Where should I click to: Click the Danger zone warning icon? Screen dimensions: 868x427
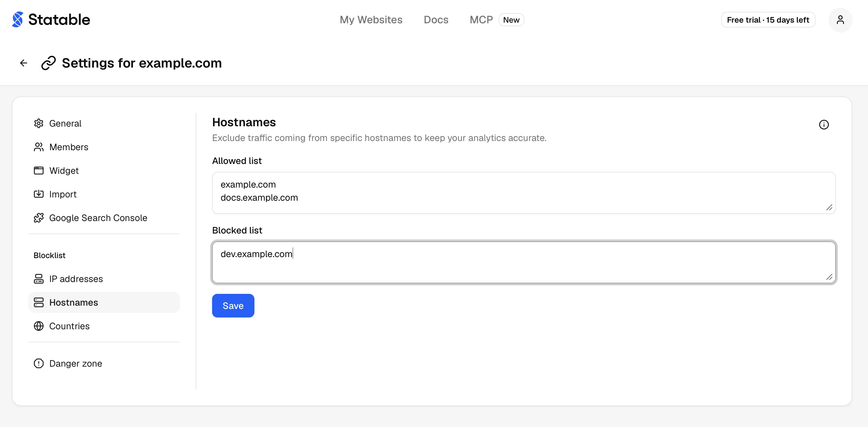coord(39,363)
